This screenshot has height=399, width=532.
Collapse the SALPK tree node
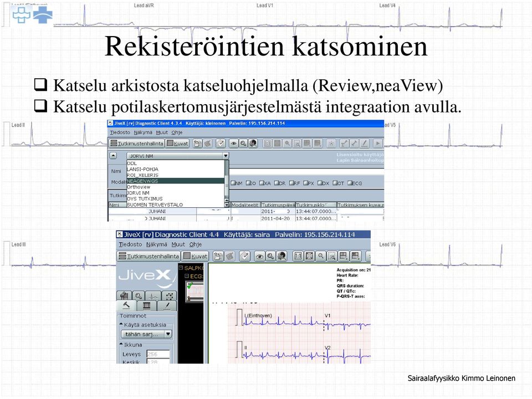(181, 268)
